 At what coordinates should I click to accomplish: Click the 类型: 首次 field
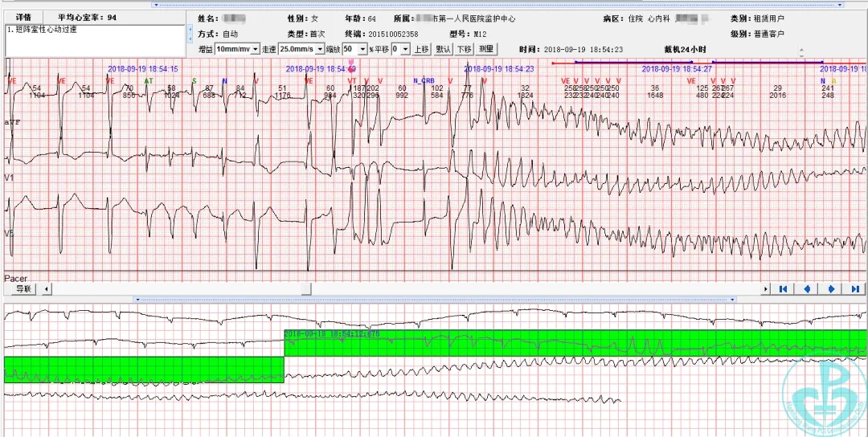pos(307,34)
